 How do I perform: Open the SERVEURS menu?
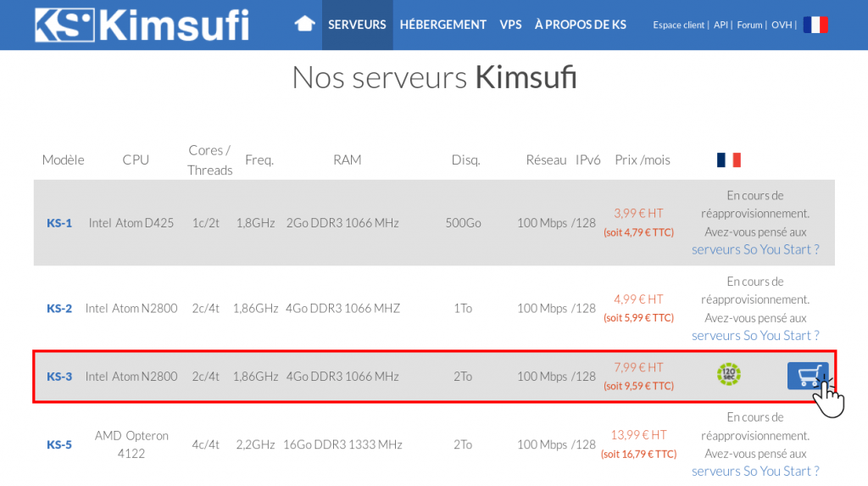point(357,25)
